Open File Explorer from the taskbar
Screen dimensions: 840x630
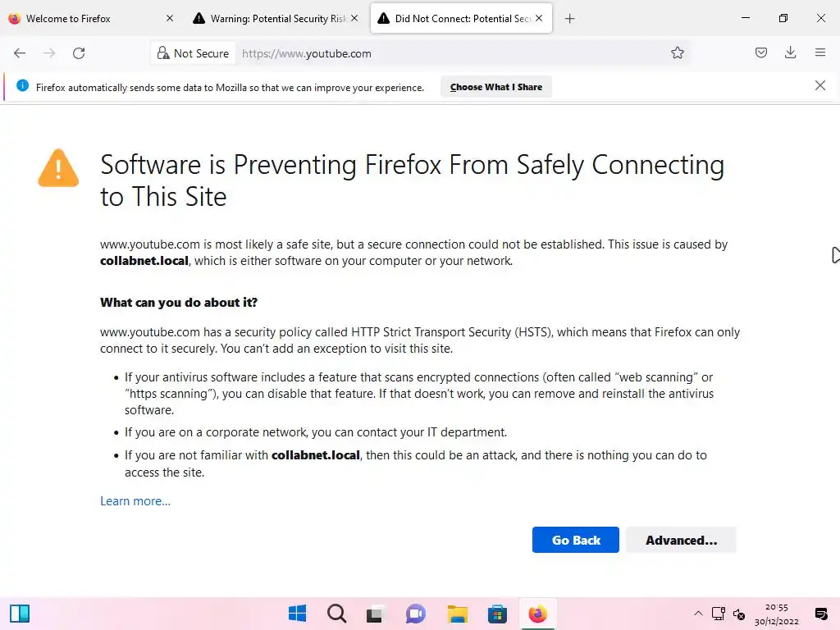(x=457, y=614)
